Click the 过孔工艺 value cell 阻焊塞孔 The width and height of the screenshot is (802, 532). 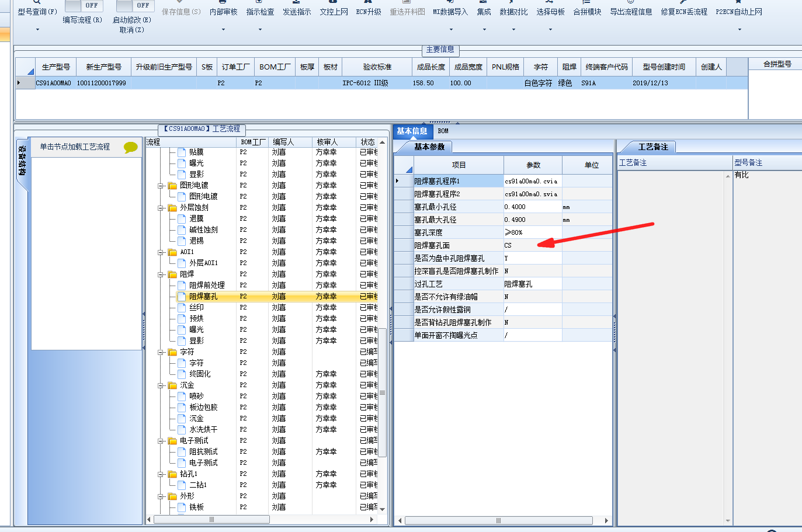pos(532,284)
